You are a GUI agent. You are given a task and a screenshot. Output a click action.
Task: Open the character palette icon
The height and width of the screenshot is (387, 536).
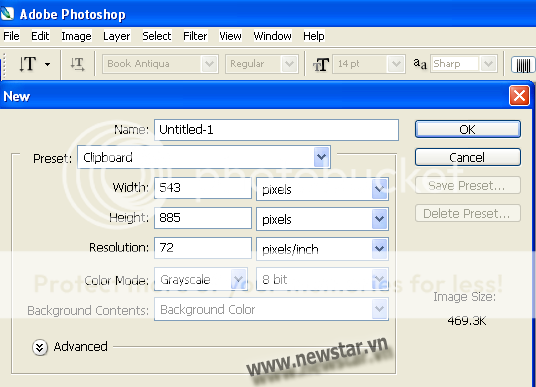pyautogui.click(x=523, y=65)
